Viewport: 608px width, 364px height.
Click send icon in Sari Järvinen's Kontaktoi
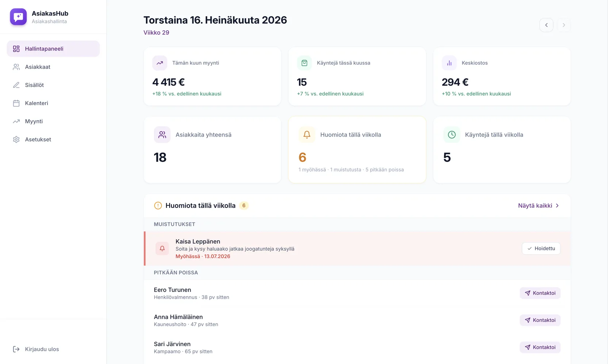(x=527, y=347)
